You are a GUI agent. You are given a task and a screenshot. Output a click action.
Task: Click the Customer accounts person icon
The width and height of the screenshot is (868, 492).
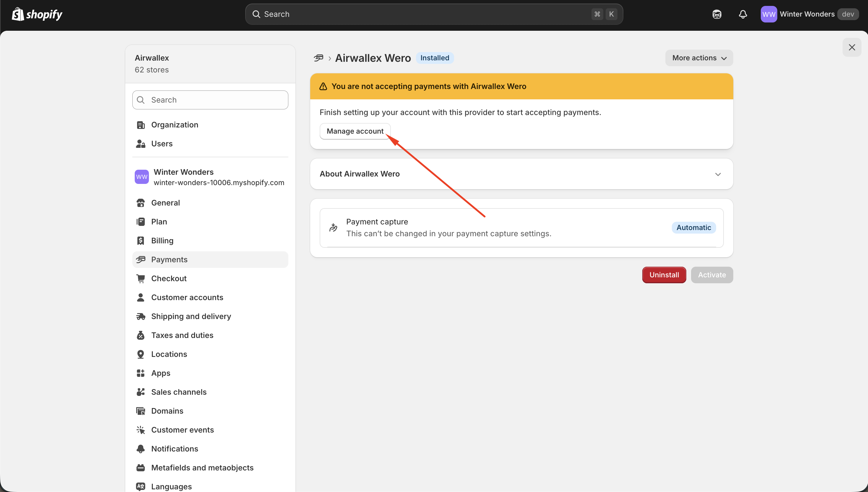pos(140,298)
